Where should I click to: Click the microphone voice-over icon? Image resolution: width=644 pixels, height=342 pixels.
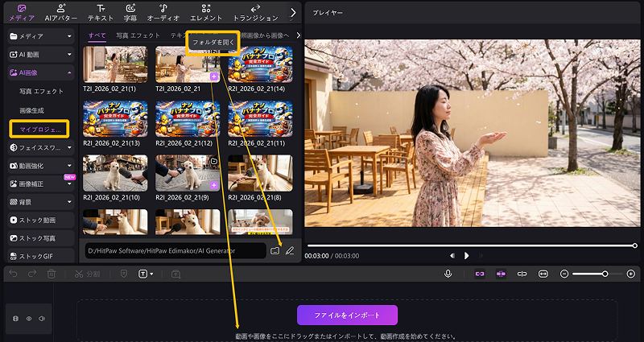(x=448, y=274)
